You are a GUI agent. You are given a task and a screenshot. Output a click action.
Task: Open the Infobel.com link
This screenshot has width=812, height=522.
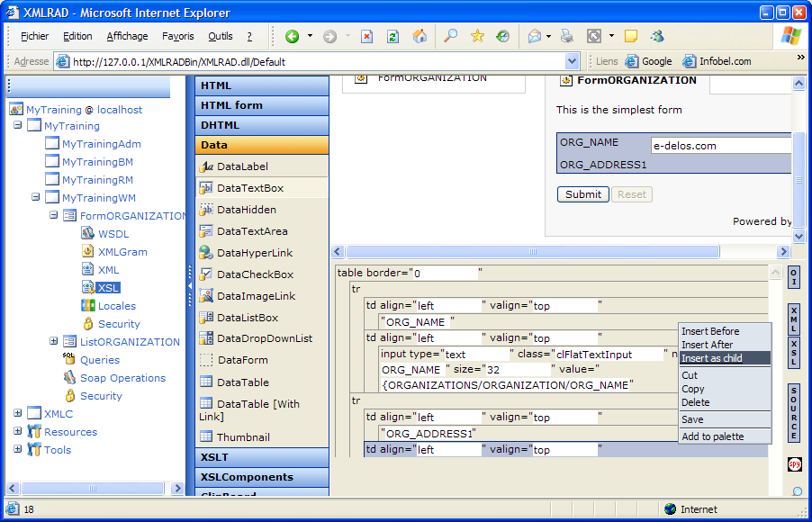click(x=717, y=62)
